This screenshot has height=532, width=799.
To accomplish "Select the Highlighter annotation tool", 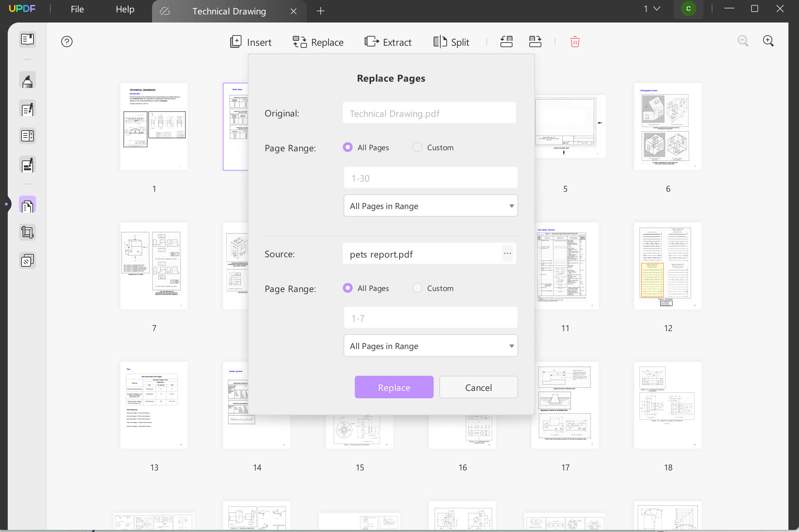I will pos(27,80).
